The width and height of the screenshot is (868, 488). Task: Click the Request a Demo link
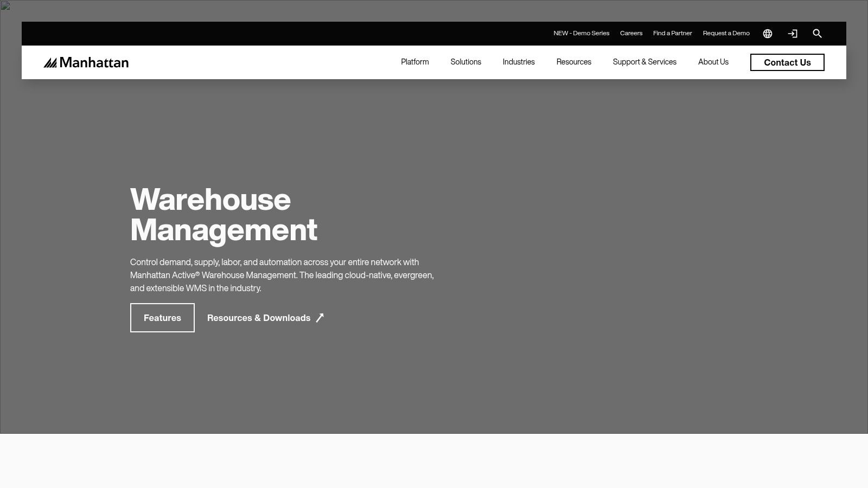[x=726, y=33]
